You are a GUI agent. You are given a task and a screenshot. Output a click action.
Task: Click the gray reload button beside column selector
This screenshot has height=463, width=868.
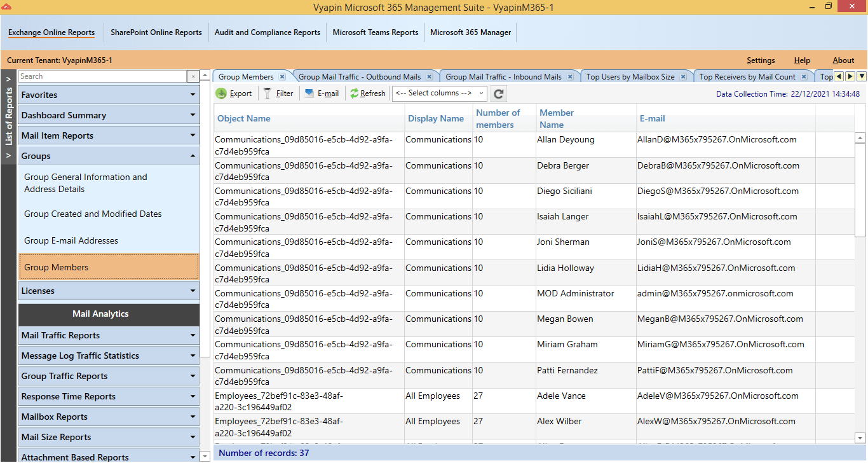pos(499,94)
